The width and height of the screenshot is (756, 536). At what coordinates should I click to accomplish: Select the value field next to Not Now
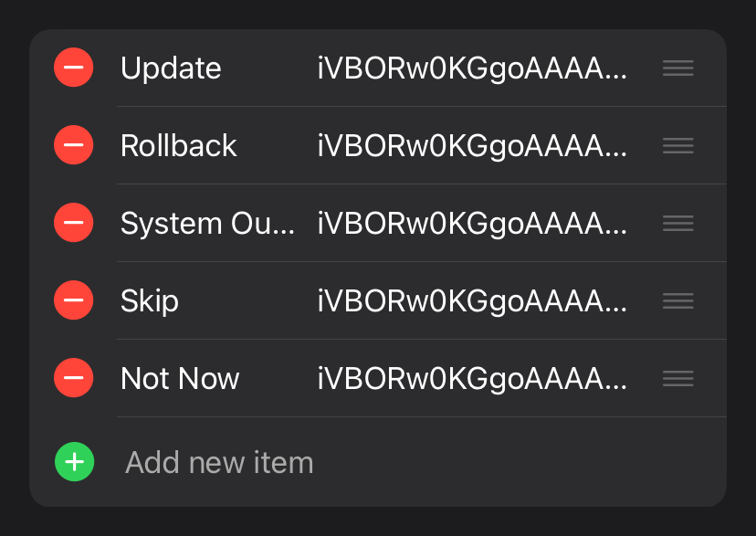472,379
